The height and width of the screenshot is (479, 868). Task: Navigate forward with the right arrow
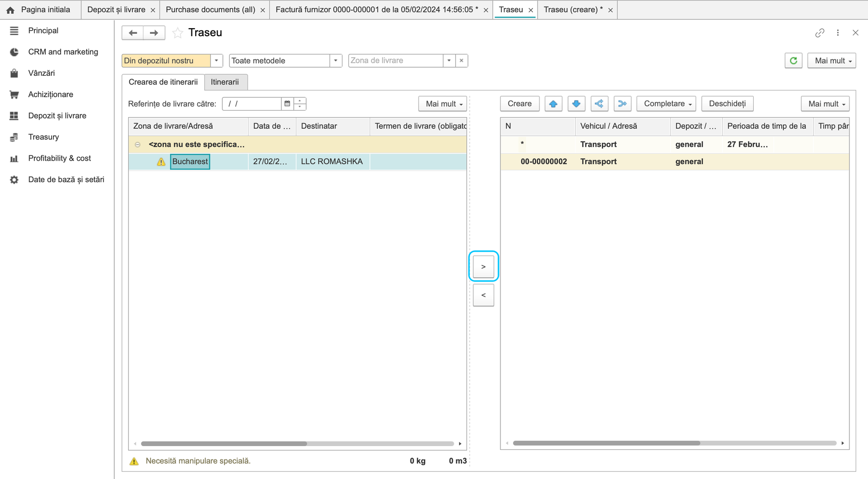(x=154, y=32)
